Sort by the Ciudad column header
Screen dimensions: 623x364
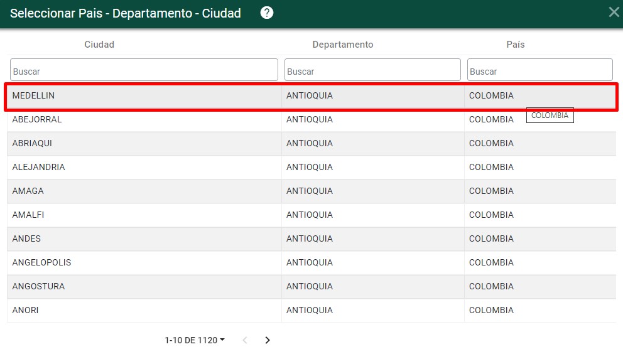[x=99, y=45]
